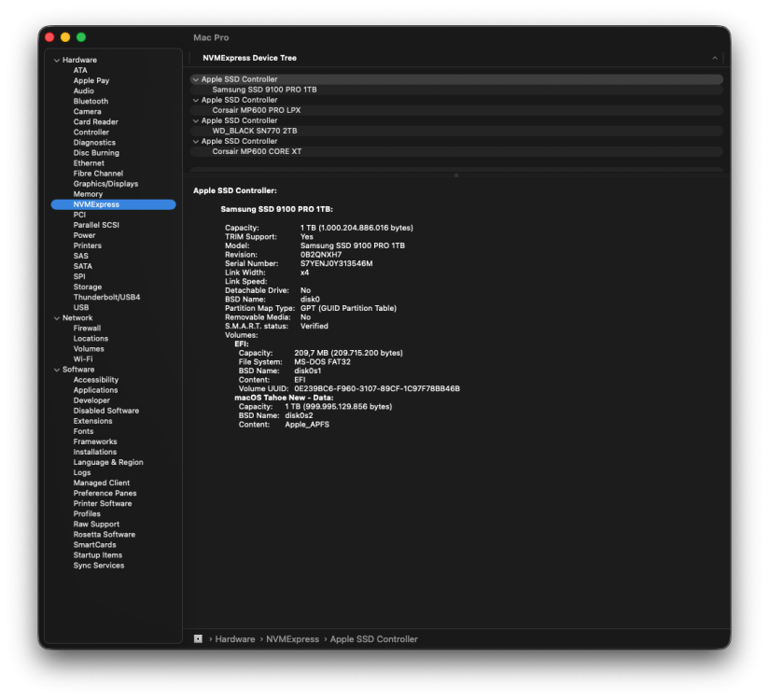769x700 pixels.
Task: Select the highlighted NVMExpress sidebar item
Action: coord(113,204)
